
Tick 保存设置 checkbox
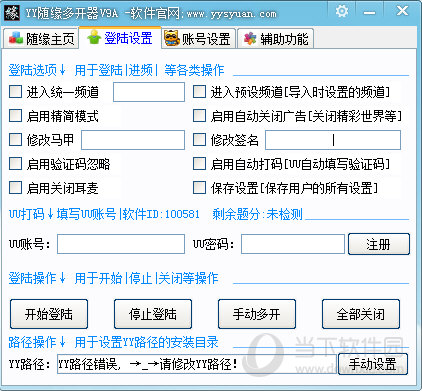point(199,188)
